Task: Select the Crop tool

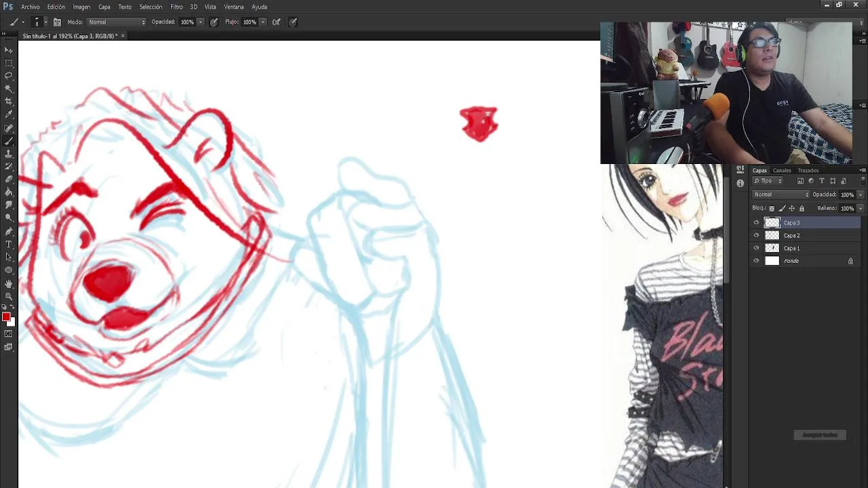Action: pyautogui.click(x=9, y=102)
